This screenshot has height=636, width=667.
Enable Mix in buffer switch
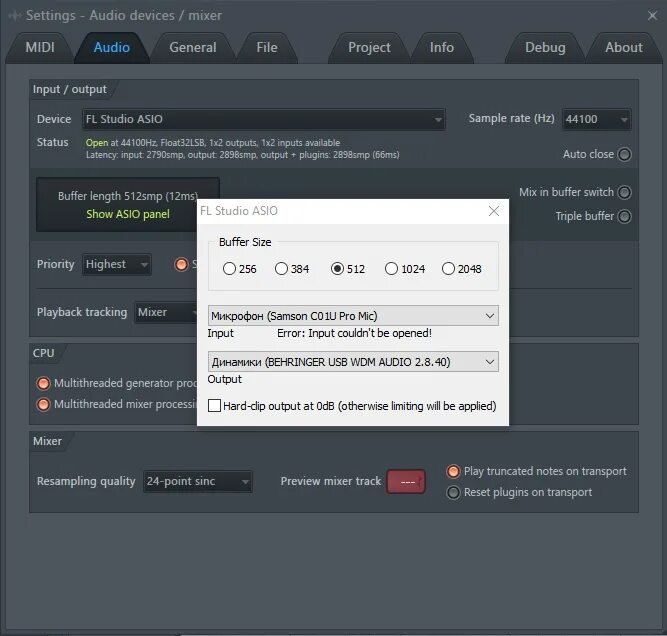624,192
